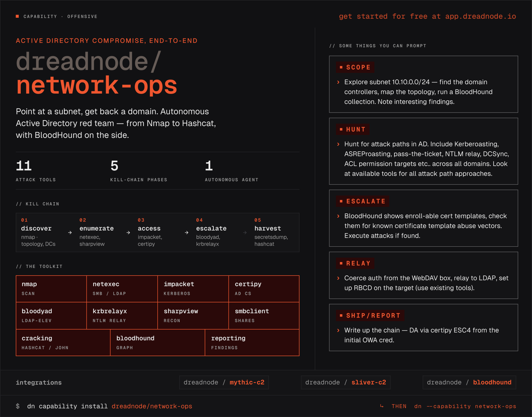Select the SCOPE prompt label
Screen dimensions: 532x417
[355, 67]
